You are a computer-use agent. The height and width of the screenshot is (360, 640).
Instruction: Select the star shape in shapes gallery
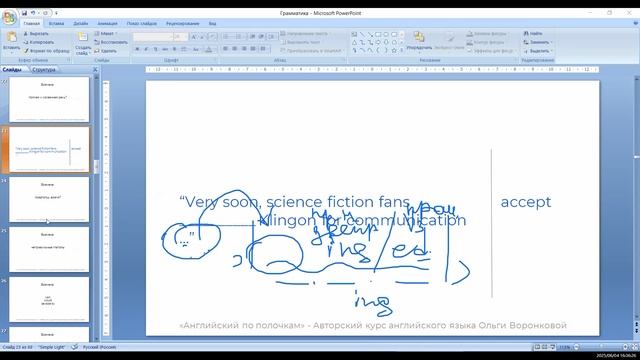tap(394, 51)
